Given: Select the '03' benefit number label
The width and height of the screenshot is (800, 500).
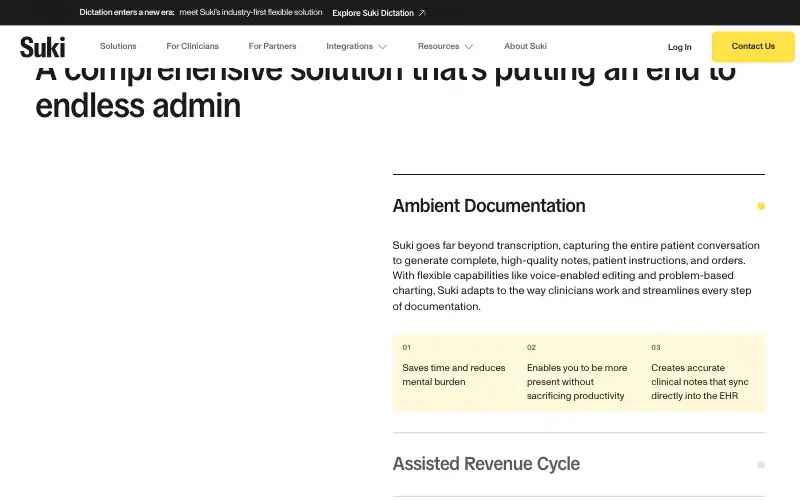Looking at the screenshot, I should click(x=656, y=347).
